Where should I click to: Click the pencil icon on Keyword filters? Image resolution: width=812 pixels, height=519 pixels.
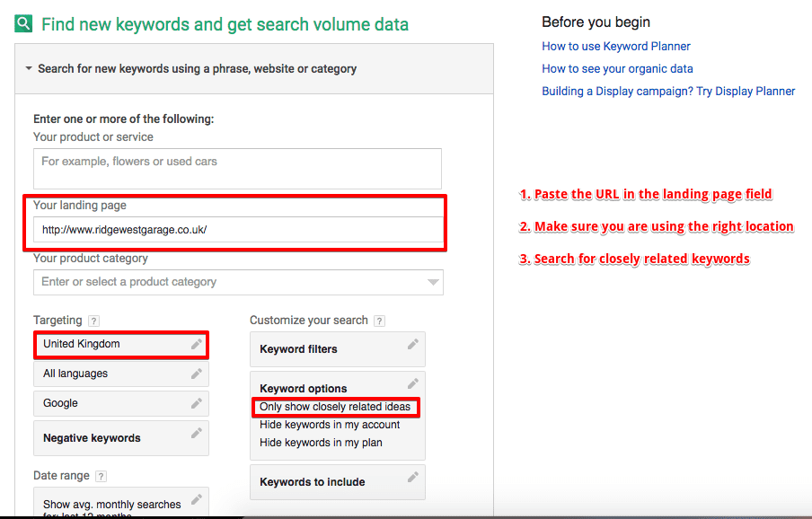(x=412, y=344)
